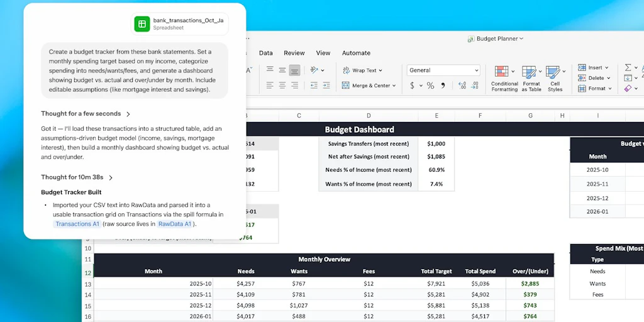
Task: Click the Format as Table icon
Action: pos(528,72)
